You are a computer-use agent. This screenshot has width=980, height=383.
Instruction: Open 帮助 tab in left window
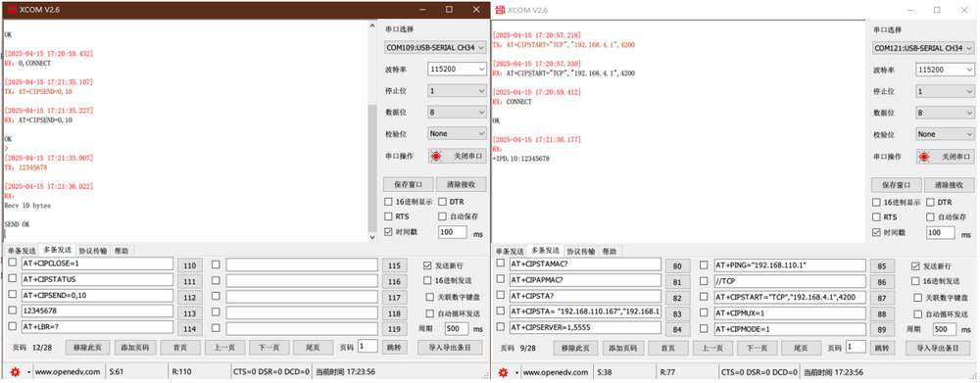click(122, 251)
